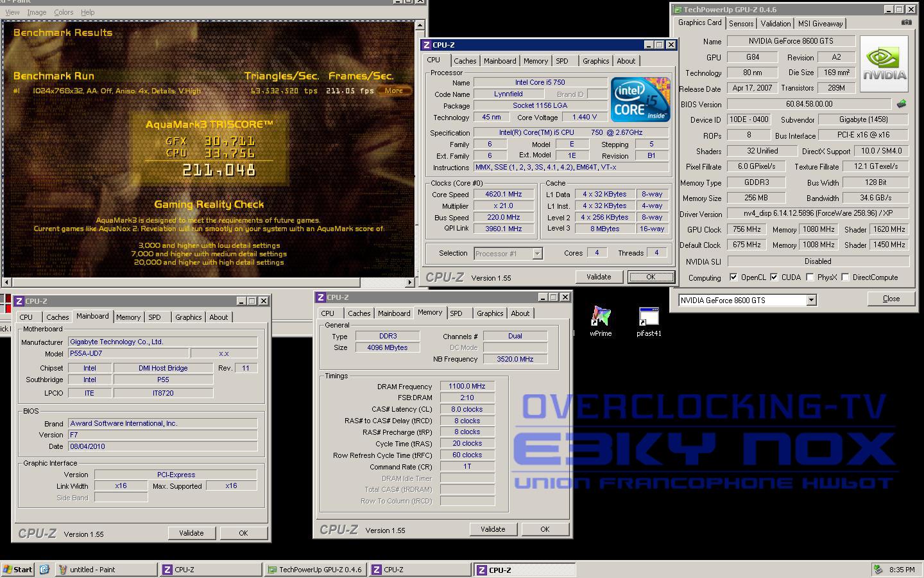Click the CPU-Z title icon of the Mainboard window
This screenshot has width=924, height=578.
pyautogui.click(x=19, y=301)
